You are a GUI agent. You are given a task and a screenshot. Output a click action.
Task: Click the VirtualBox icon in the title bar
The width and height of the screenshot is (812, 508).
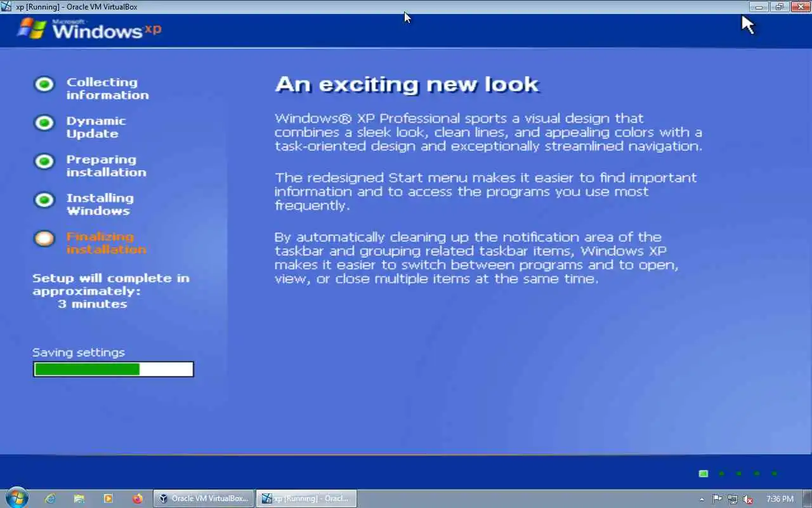pos(7,7)
